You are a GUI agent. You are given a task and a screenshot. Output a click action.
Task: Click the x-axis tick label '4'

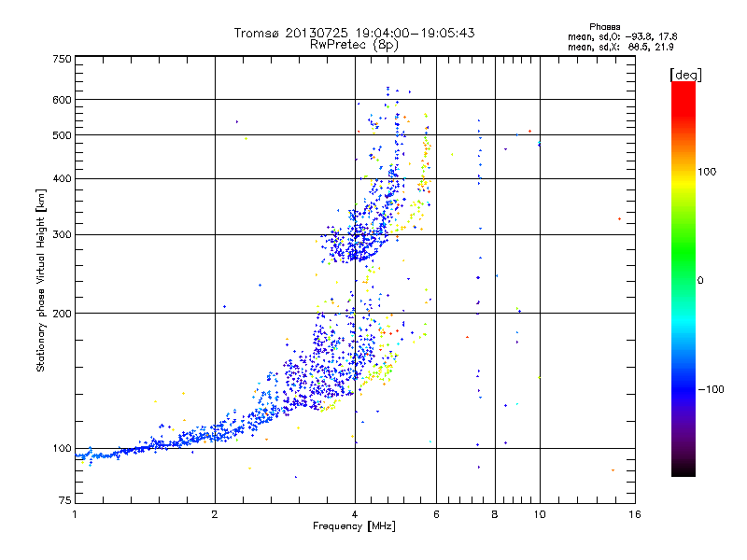(x=355, y=514)
